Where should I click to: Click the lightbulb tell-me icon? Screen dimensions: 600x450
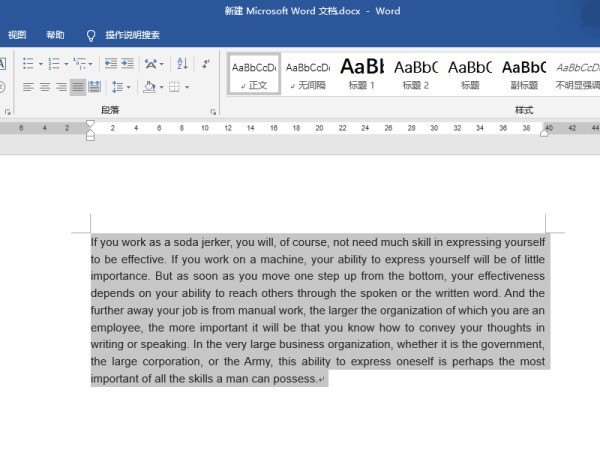point(91,36)
